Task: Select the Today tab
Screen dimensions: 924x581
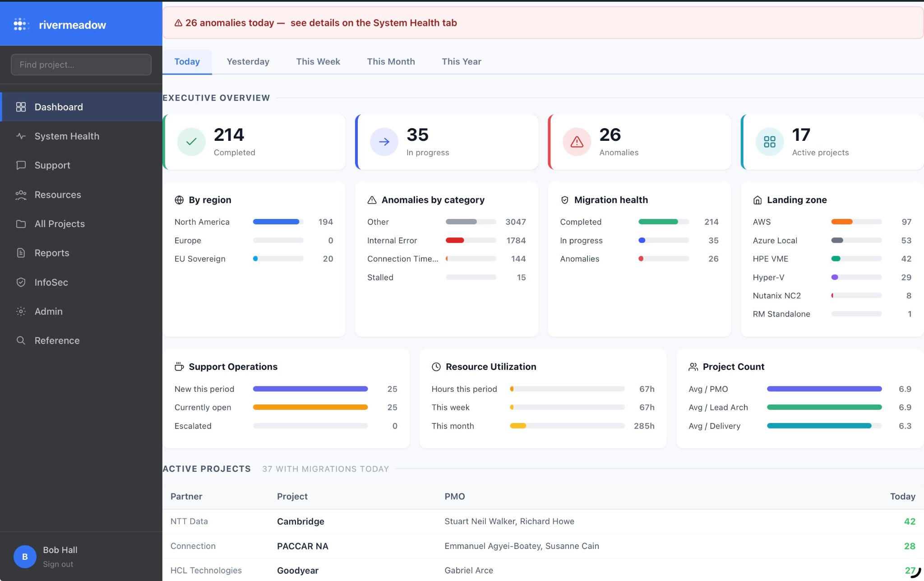Action: click(x=187, y=61)
